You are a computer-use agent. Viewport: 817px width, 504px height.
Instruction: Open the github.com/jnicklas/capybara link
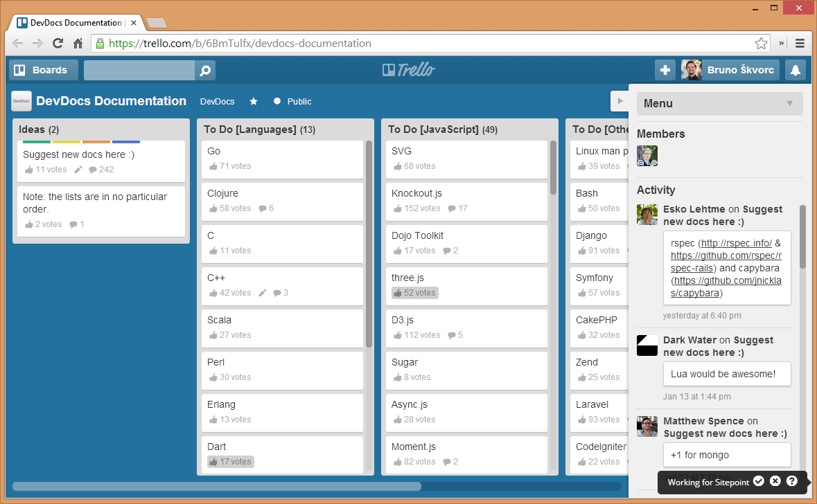pyautogui.click(x=726, y=287)
